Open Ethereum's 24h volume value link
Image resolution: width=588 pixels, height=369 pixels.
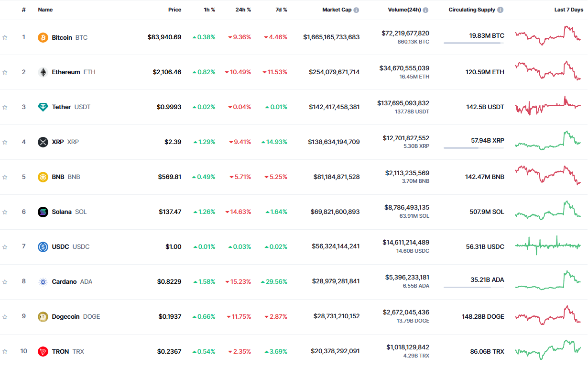(405, 68)
